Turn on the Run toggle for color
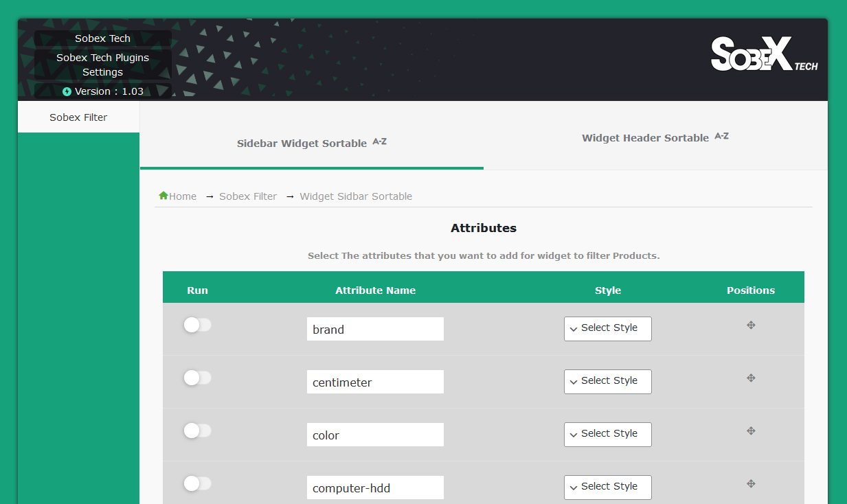This screenshot has height=504, width=847. [197, 431]
